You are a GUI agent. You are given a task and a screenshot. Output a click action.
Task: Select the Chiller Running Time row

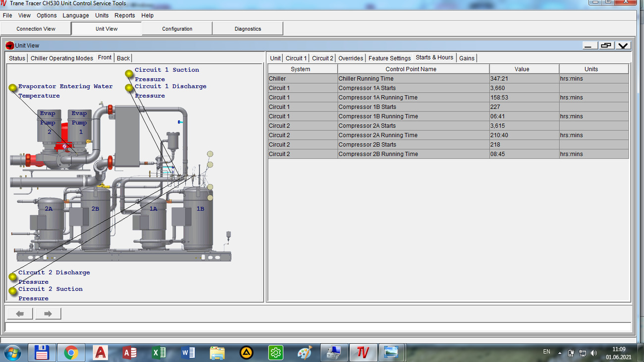coord(448,78)
